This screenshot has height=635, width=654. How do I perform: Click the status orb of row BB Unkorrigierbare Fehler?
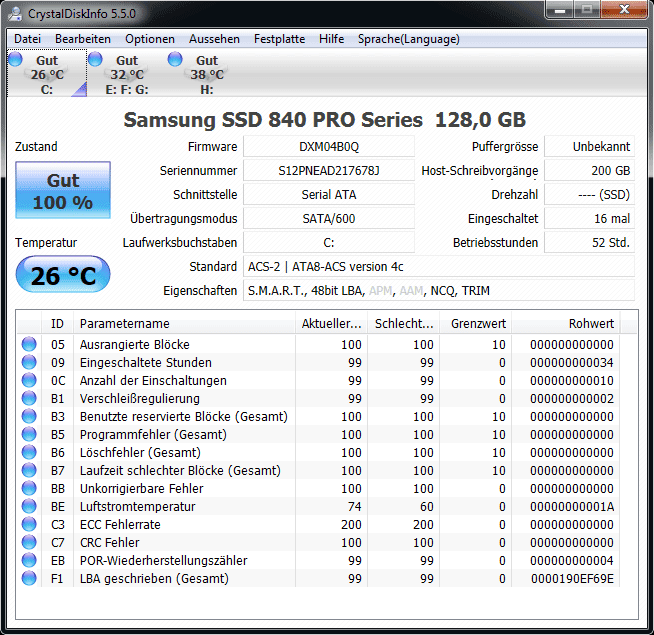29,488
